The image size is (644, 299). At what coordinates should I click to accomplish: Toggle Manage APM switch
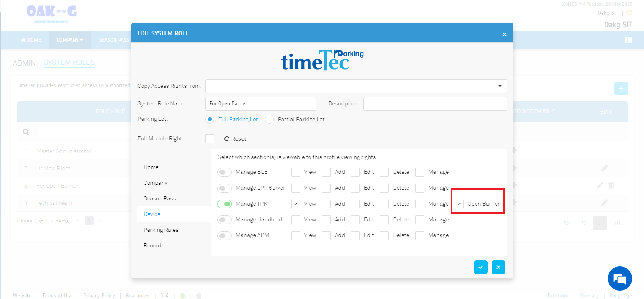224,235
